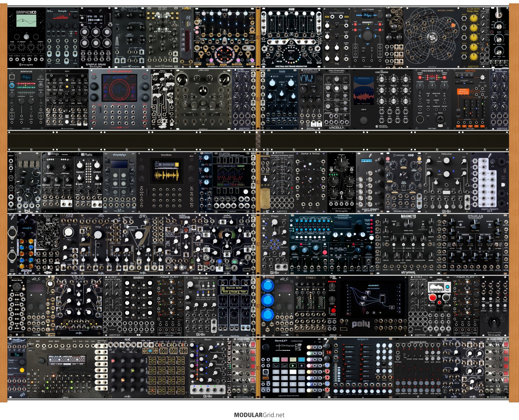Click the green waveform display on GraphicVCO
This screenshot has width=519, height=420.
pos(26,21)
